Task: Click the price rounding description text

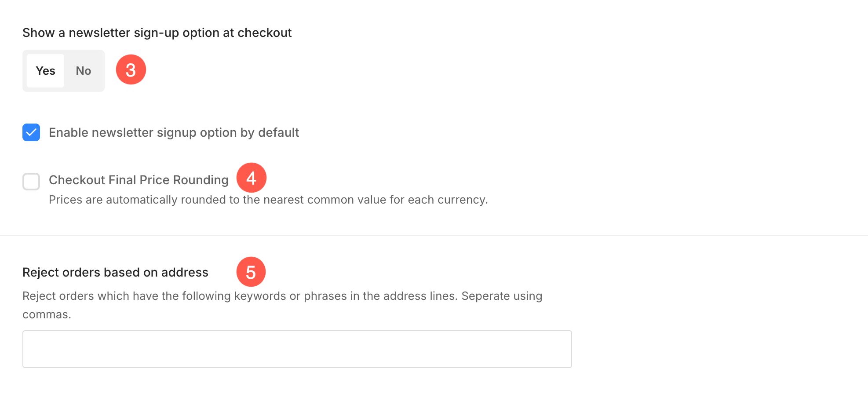Action: click(268, 200)
